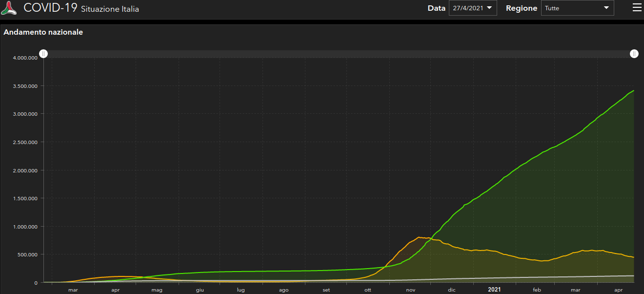644x294 pixels.
Task: Open the hamburger menu icon
Action: (x=637, y=7)
